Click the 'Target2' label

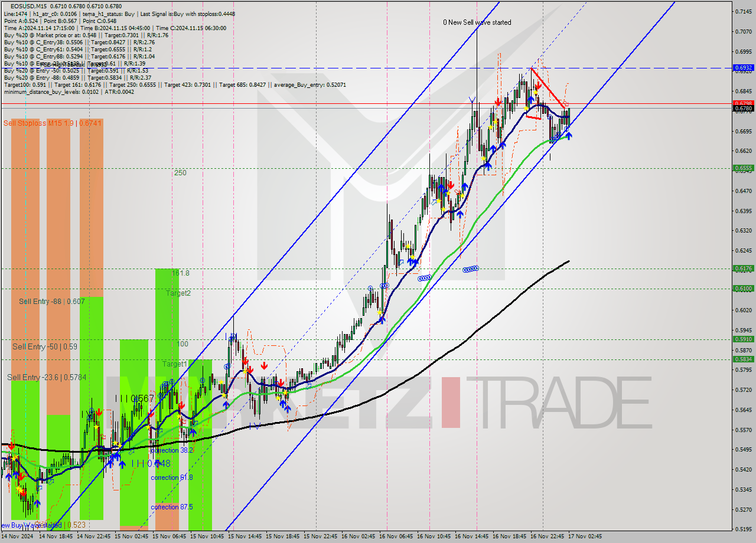pyautogui.click(x=178, y=293)
